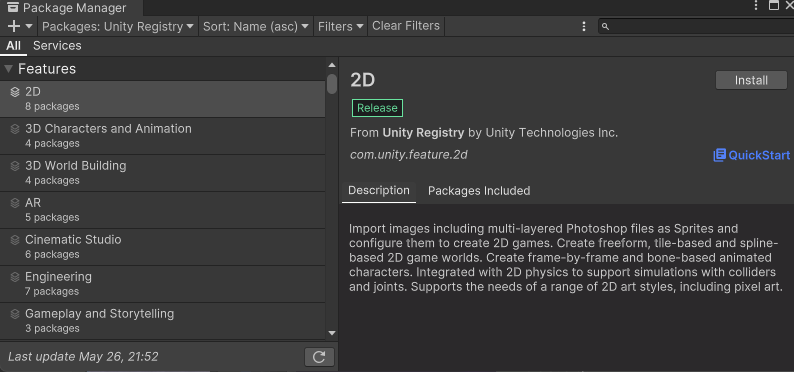Viewport: 794px width, 372px height.
Task: Click the Last update May 26 status text
Action: pyautogui.click(x=83, y=357)
